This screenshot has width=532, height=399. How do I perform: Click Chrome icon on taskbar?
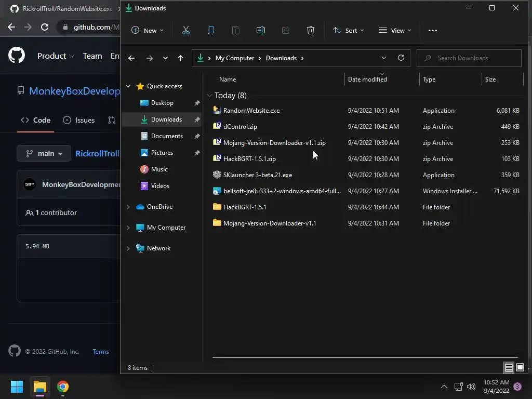click(63, 387)
